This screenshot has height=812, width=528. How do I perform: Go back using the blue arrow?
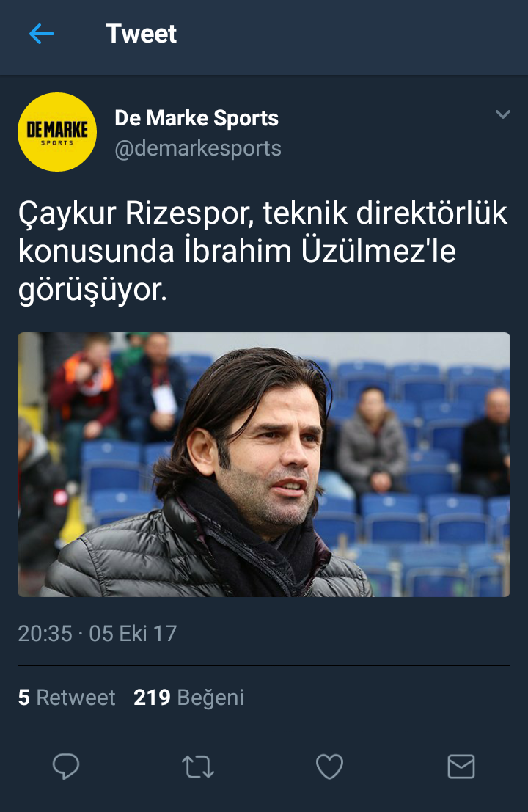[x=41, y=34]
